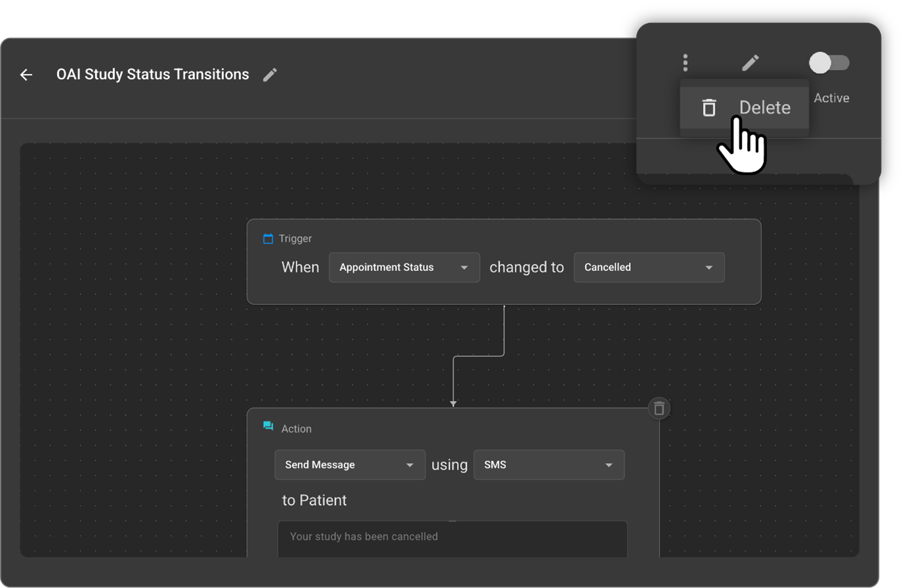
Task: Toggle the Active switch
Action: point(829,63)
